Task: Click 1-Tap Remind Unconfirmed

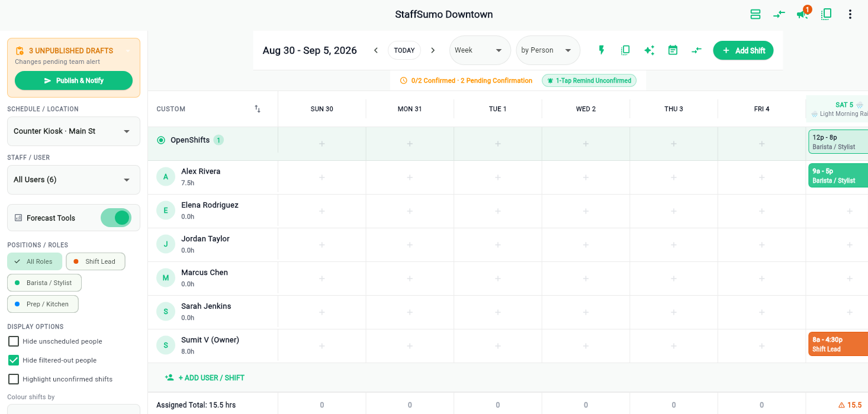Action: pos(589,80)
